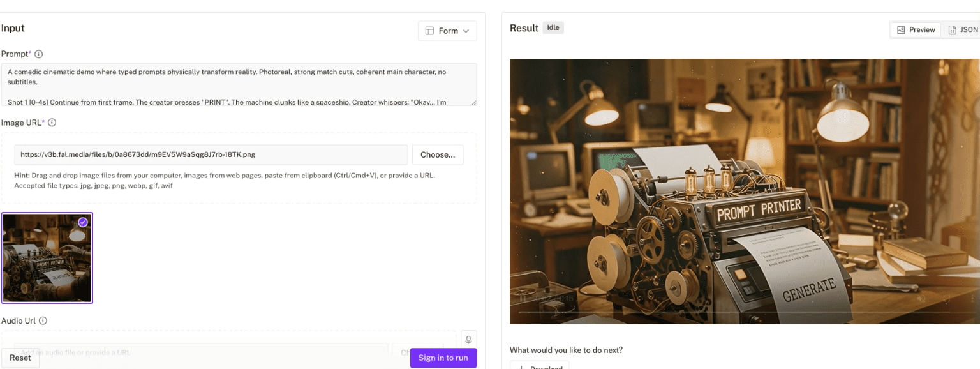Image resolution: width=980 pixels, height=369 pixels.
Task: Click the Input heading
Action: pyautogui.click(x=13, y=28)
